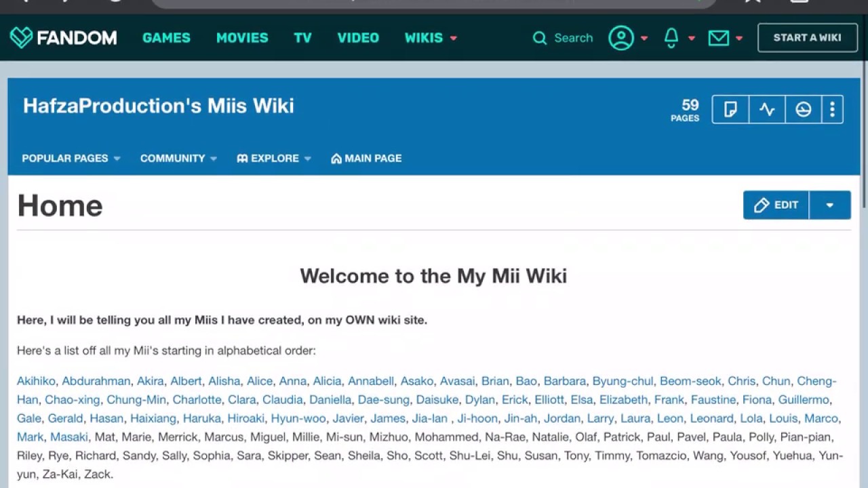The height and width of the screenshot is (488, 868).
Task: Open the Abdurahman Mii link
Action: [96, 381]
